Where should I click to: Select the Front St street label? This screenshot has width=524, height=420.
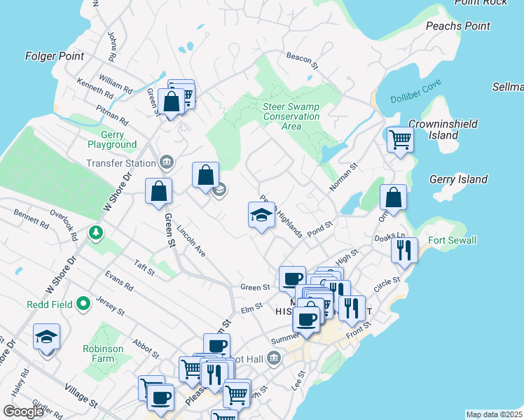[x=358, y=330]
